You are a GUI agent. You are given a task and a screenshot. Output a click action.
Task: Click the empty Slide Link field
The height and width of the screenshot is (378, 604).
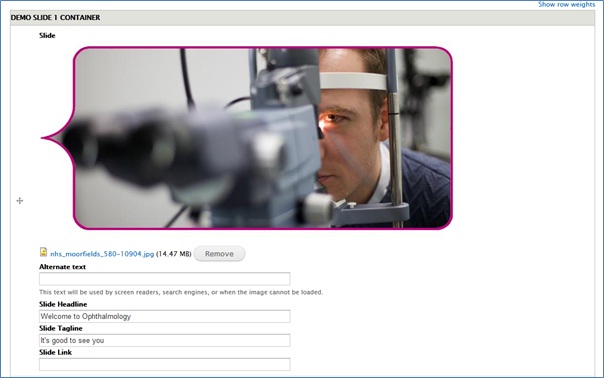point(164,365)
